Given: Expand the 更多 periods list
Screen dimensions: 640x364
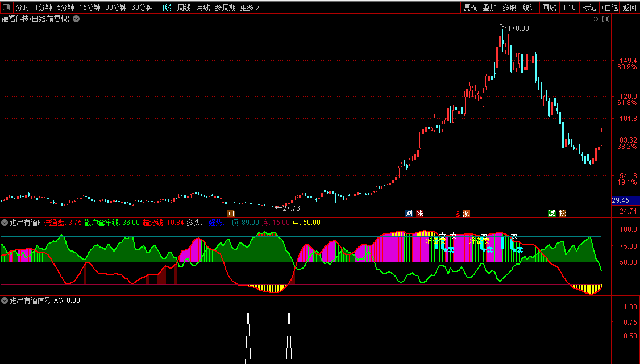Looking at the screenshot, I should click(x=250, y=7).
